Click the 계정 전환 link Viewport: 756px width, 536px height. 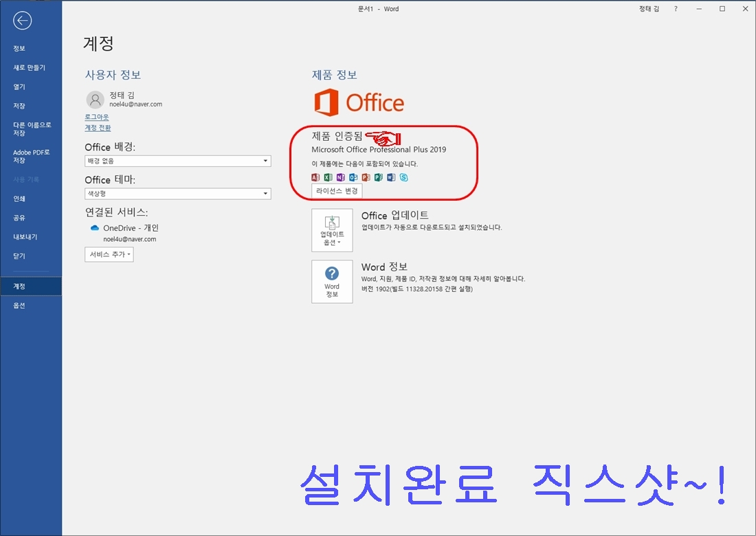tap(98, 128)
